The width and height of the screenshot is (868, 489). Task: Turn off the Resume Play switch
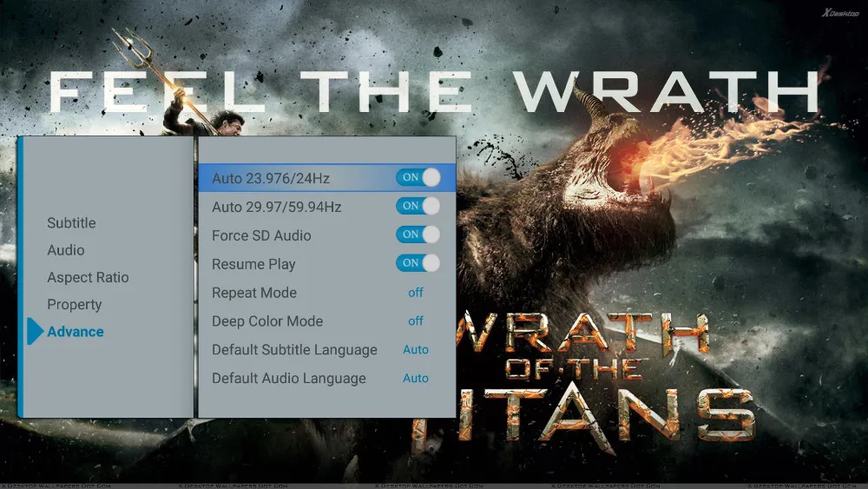(x=418, y=263)
